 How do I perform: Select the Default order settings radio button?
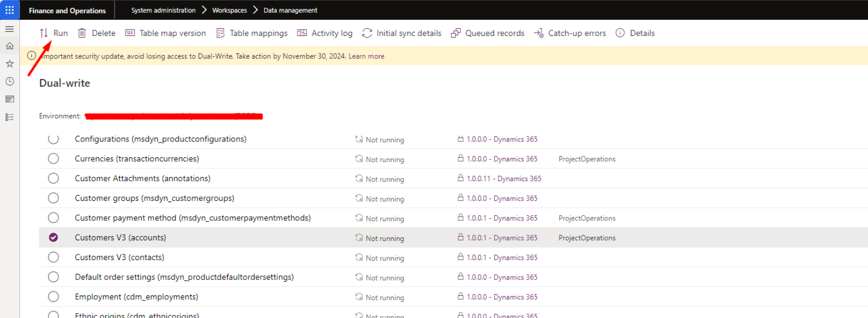pos(53,277)
